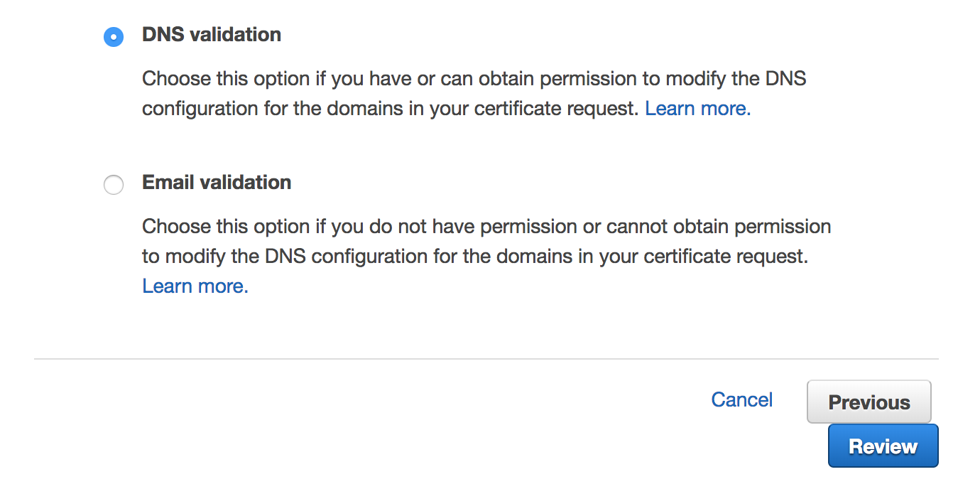Cancel the certificate request

pyautogui.click(x=741, y=400)
